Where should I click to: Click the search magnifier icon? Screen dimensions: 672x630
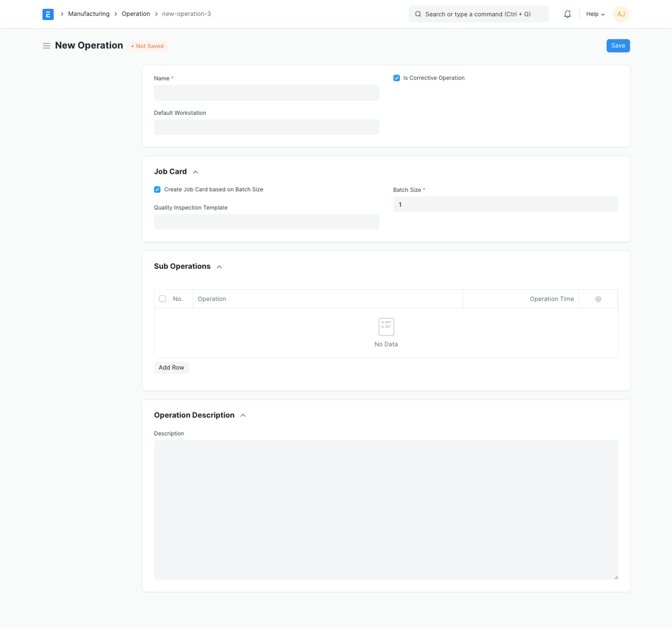[x=418, y=14]
